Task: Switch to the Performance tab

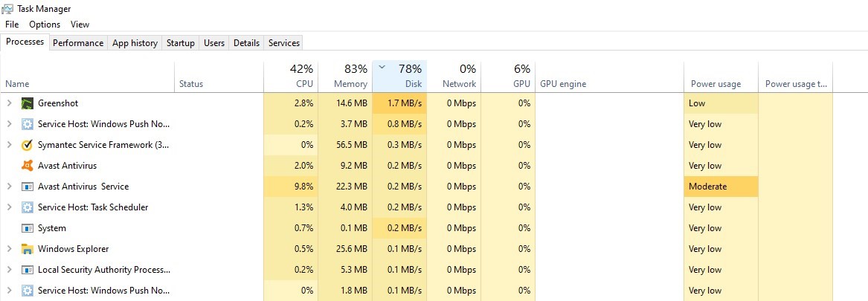Action: [78, 43]
